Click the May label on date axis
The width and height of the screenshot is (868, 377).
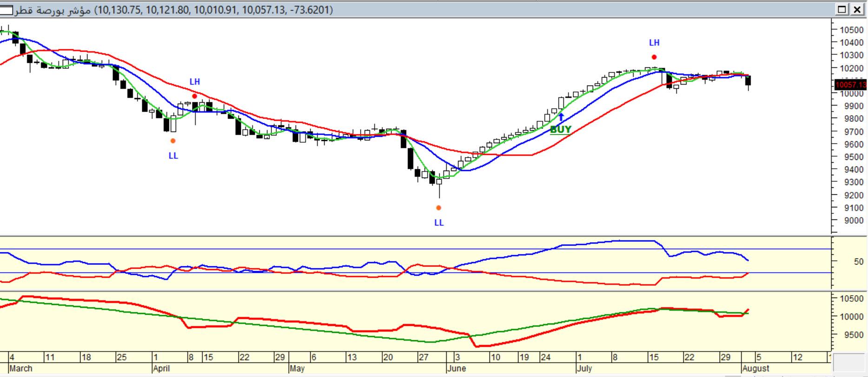pos(297,369)
